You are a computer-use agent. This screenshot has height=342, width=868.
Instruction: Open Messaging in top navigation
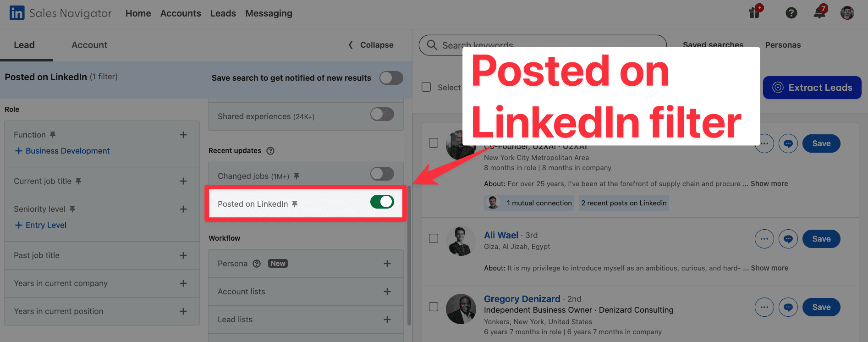click(269, 13)
